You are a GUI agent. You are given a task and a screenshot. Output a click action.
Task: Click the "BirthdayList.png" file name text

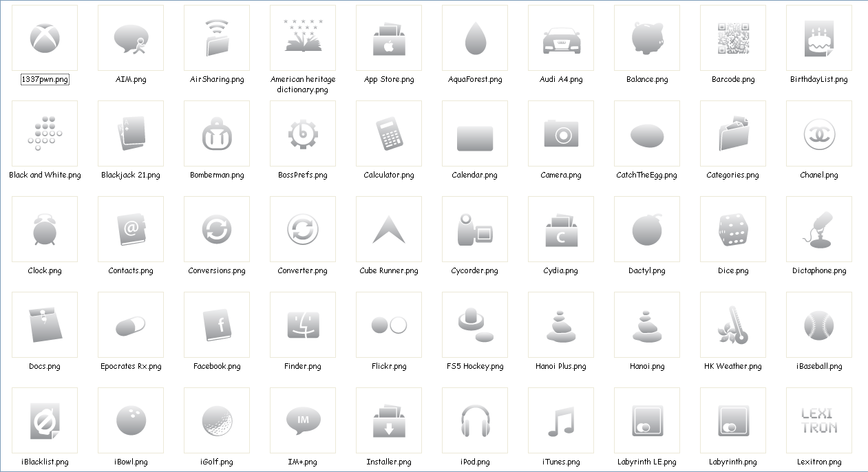[819, 79]
